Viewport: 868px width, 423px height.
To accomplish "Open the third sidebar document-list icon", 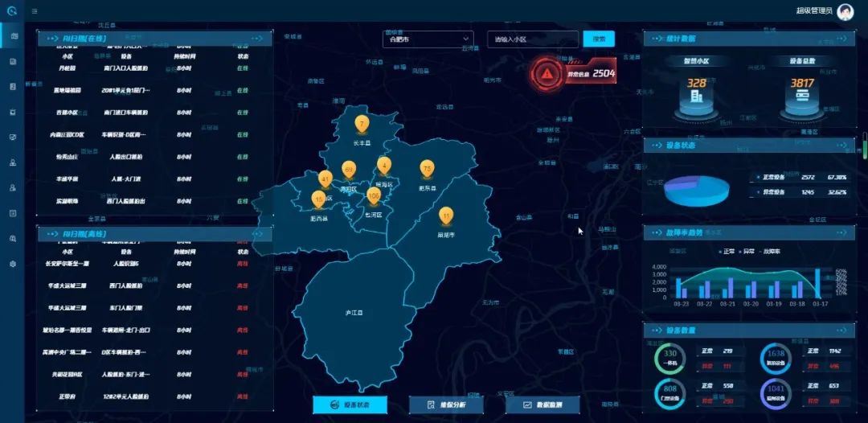I will click(14, 87).
